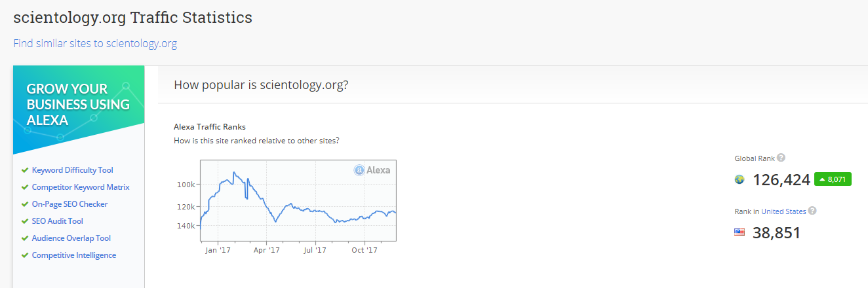Click the Apr '17 marker on chart axis
This screenshot has width=868, height=288.
coord(266,250)
